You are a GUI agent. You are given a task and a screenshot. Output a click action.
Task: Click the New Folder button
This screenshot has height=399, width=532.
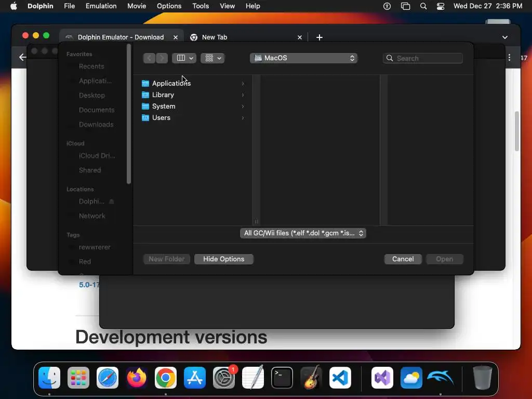point(167,259)
